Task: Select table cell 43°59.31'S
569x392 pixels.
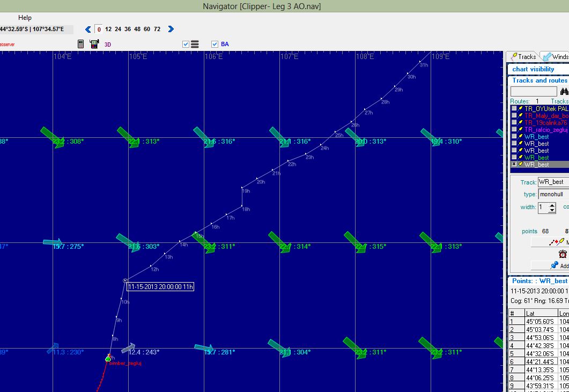Action: (541, 386)
